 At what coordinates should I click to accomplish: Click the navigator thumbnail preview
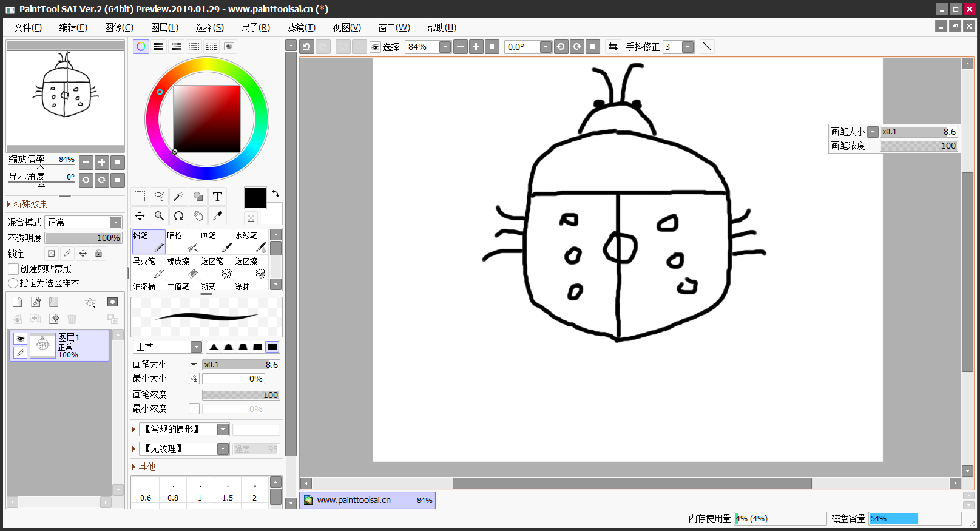65,97
